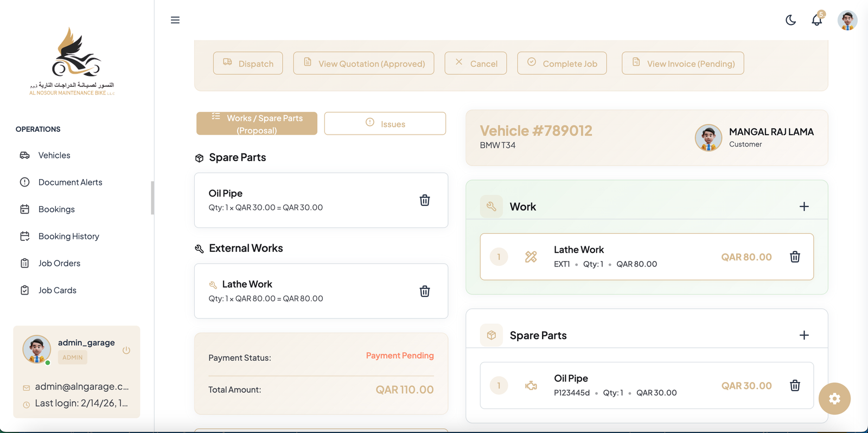The height and width of the screenshot is (433, 868).
Task: Remove Lathe Work in the Work panel
Action: pyautogui.click(x=795, y=257)
